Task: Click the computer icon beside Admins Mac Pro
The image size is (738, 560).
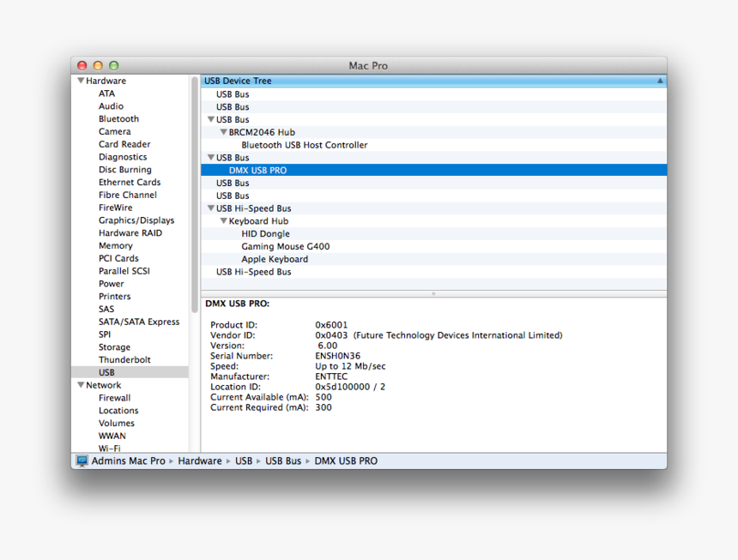Action: [82, 461]
